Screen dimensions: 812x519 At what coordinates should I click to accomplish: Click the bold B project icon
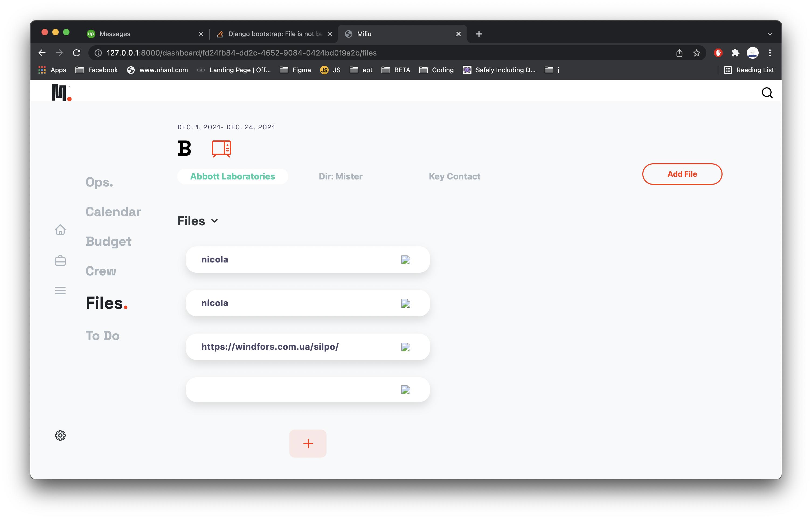click(x=185, y=148)
